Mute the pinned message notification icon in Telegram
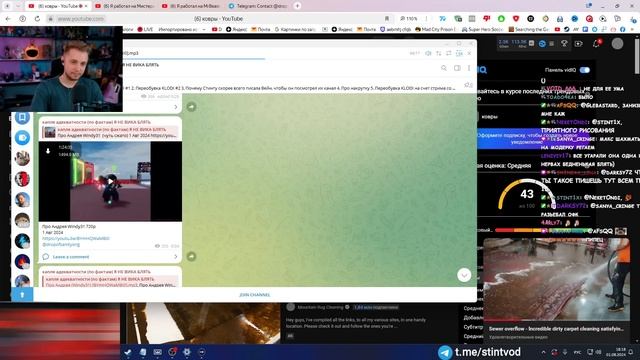Viewport: 640px width, 360px height. tap(468, 85)
